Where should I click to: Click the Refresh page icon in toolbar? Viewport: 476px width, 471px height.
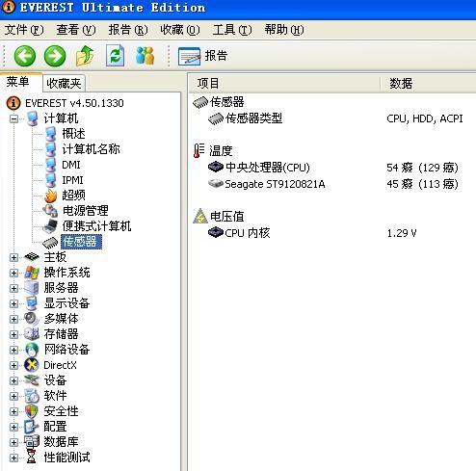pyautogui.click(x=116, y=56)
